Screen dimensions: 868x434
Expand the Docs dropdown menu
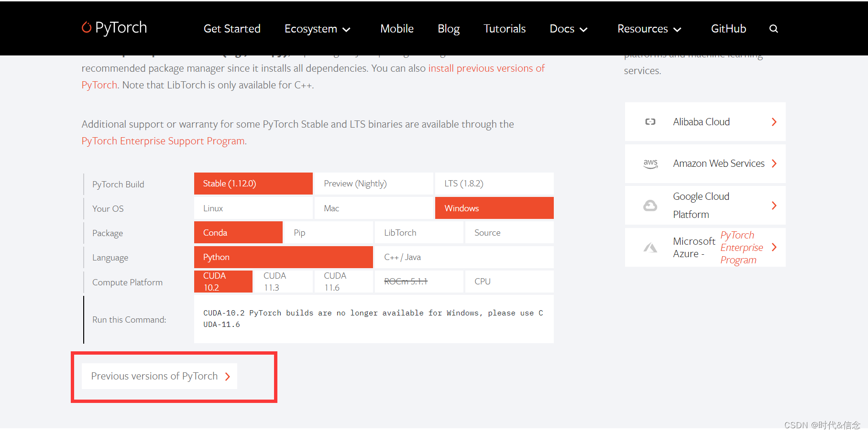(x=568, y=29)
